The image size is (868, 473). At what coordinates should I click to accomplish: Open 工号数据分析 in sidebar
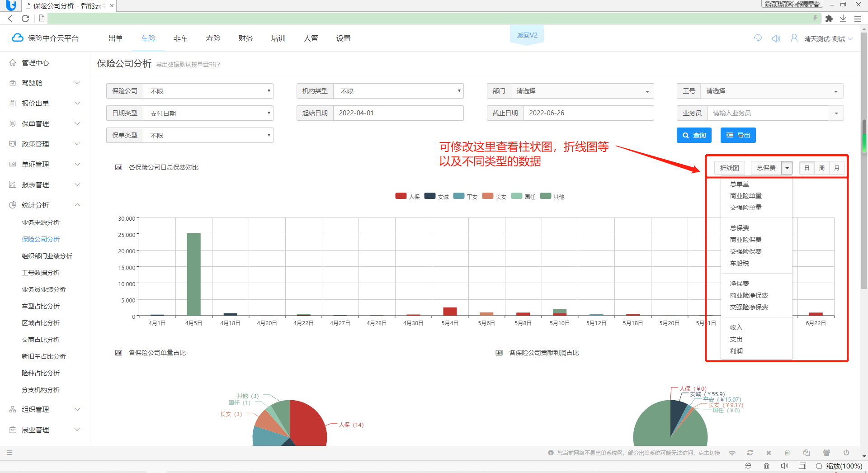tap(41, 273)
